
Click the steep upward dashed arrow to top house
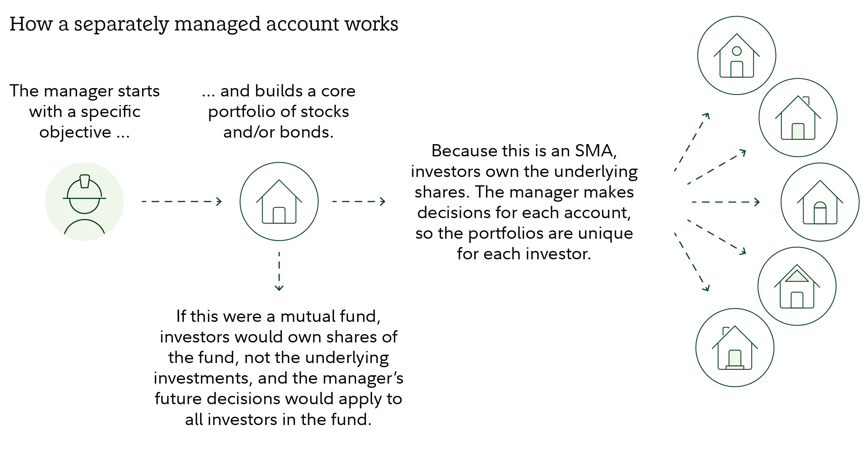pos(692,142)
